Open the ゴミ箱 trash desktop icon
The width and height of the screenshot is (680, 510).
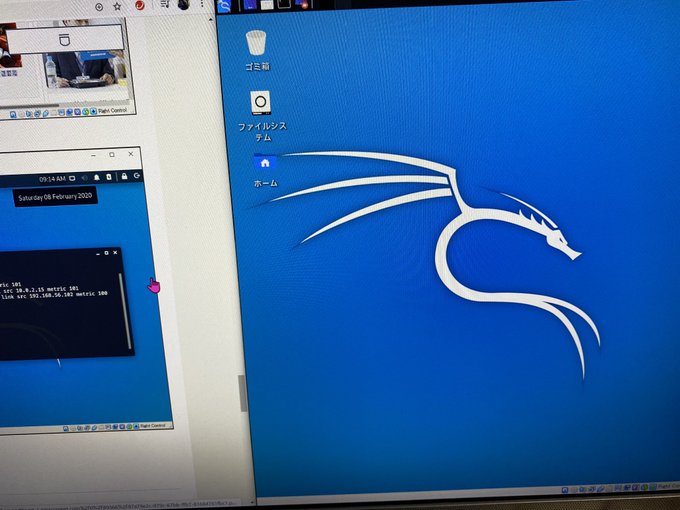[x=256, y=50]
